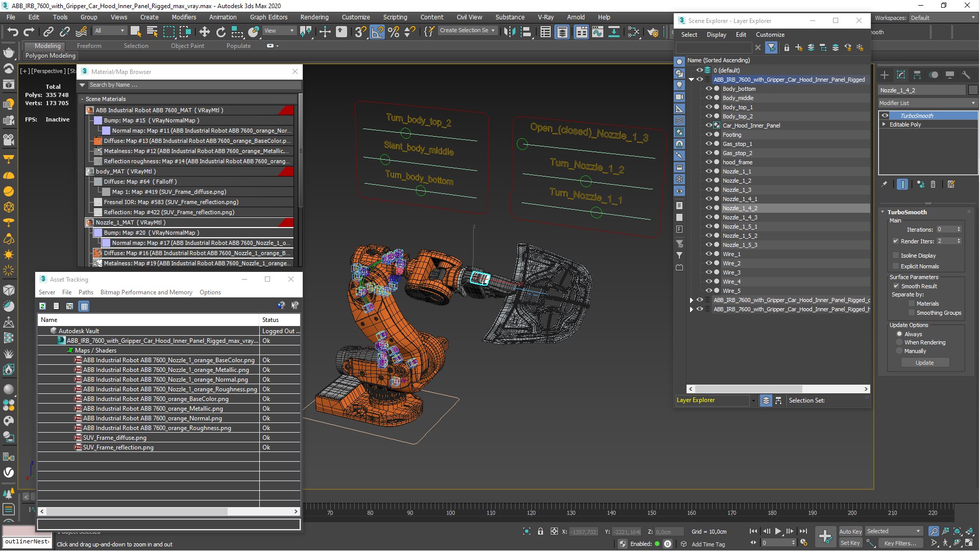Activate the Select and Rotate tool

220,32
